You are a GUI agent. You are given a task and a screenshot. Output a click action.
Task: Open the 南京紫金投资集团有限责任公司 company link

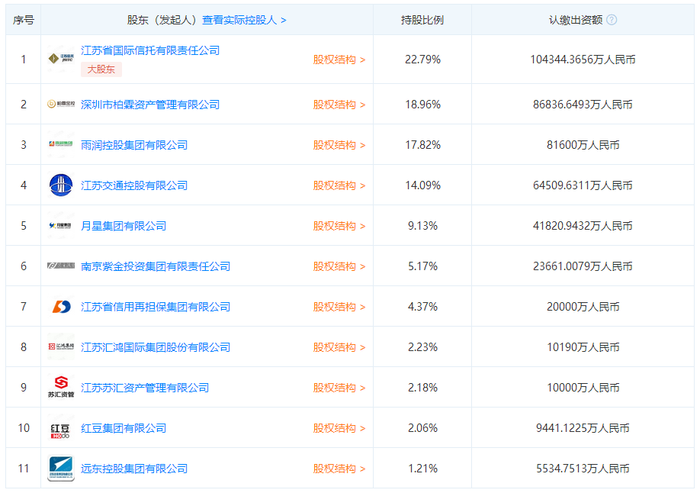[155, 266]
